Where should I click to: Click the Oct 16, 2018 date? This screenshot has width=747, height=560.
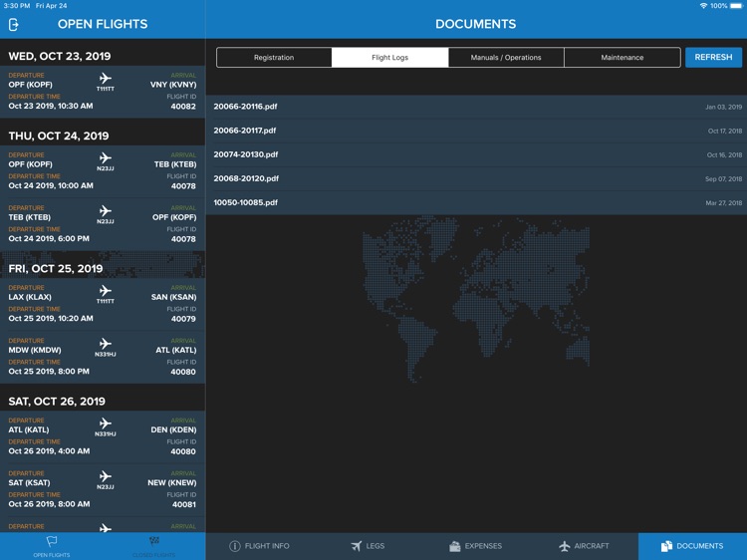[x=724, y=154]
